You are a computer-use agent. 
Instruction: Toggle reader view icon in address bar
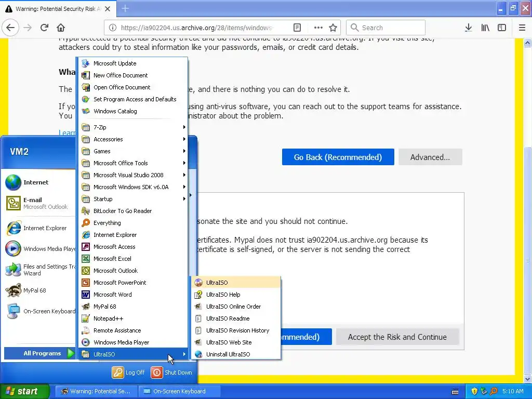pyautogui.click(x=297, y=28)
